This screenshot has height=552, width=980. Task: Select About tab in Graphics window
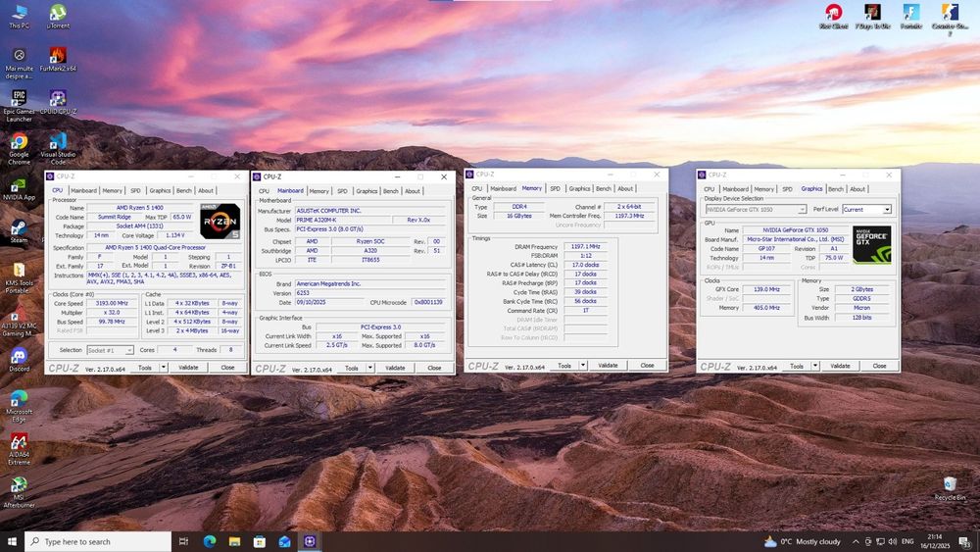(x=857, y=189)
